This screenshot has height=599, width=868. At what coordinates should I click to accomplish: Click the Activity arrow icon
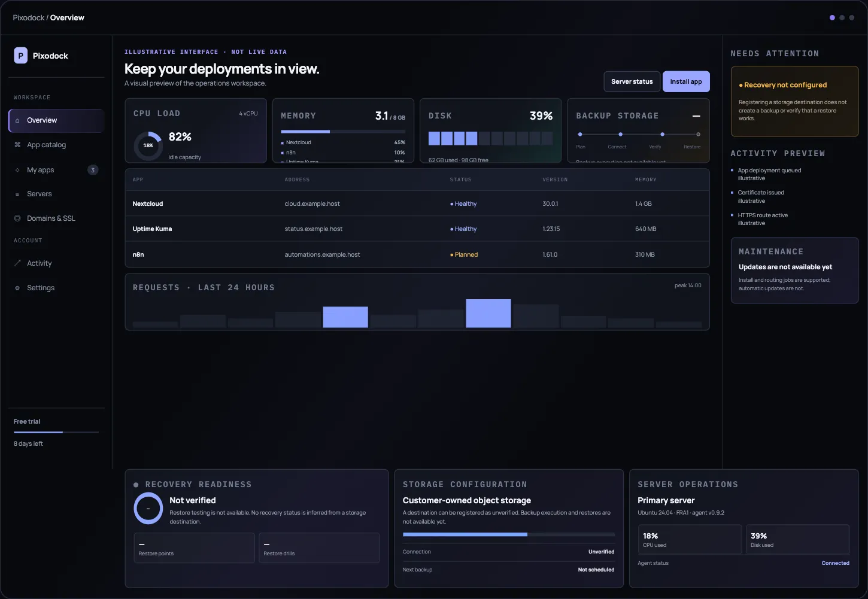coord(17,263)
